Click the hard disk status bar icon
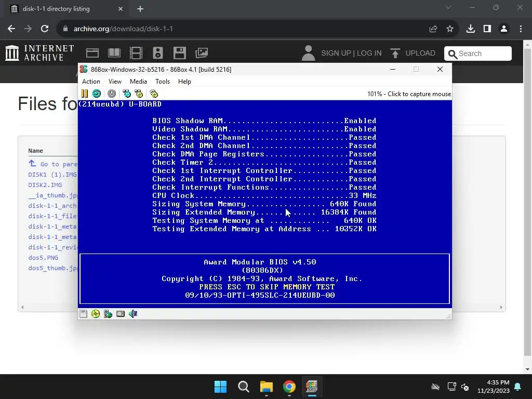This screenshot has width=532, height=399. (x=121, y=314)
